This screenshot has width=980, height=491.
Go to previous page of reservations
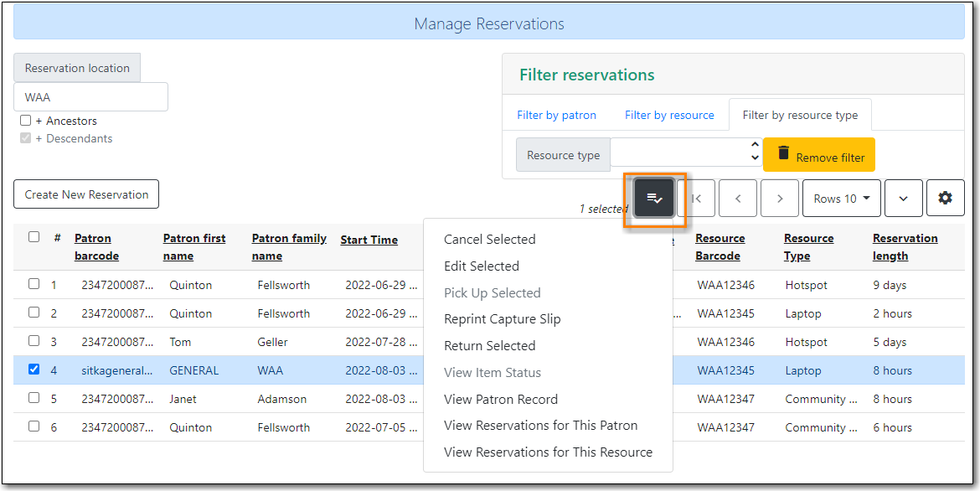(738, 198)
